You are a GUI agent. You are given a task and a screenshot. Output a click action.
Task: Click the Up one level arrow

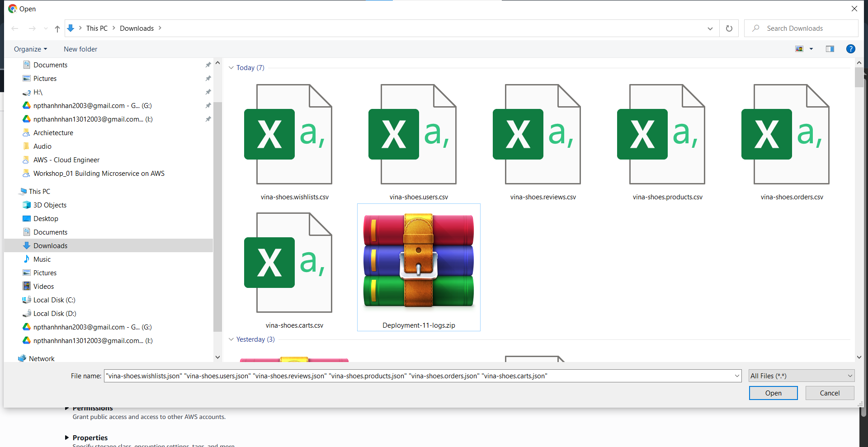coord(57,28)
